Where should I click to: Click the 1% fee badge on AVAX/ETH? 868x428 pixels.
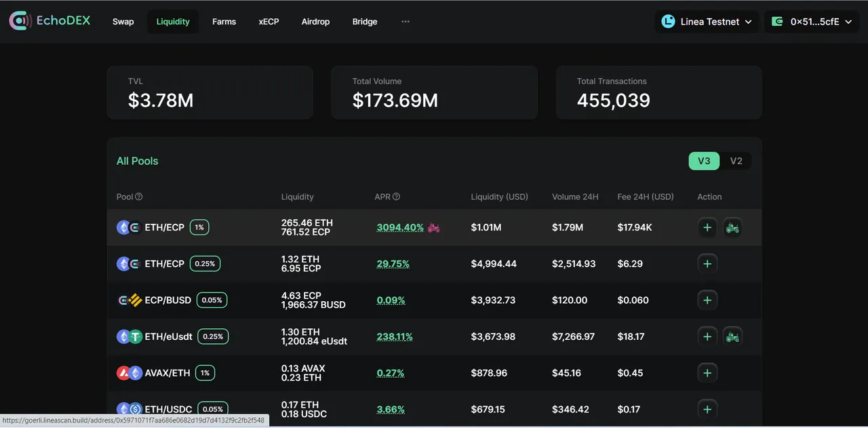click(205, 373)
